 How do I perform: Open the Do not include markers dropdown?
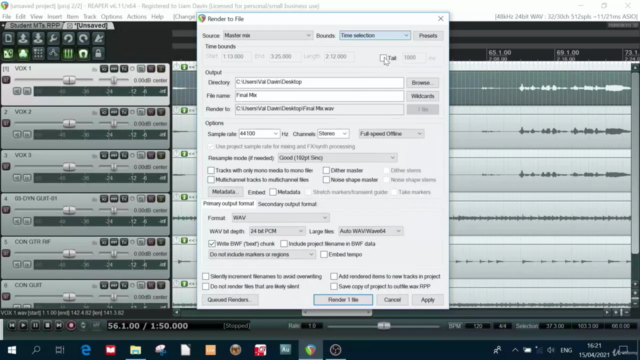[x=261, y=254]
